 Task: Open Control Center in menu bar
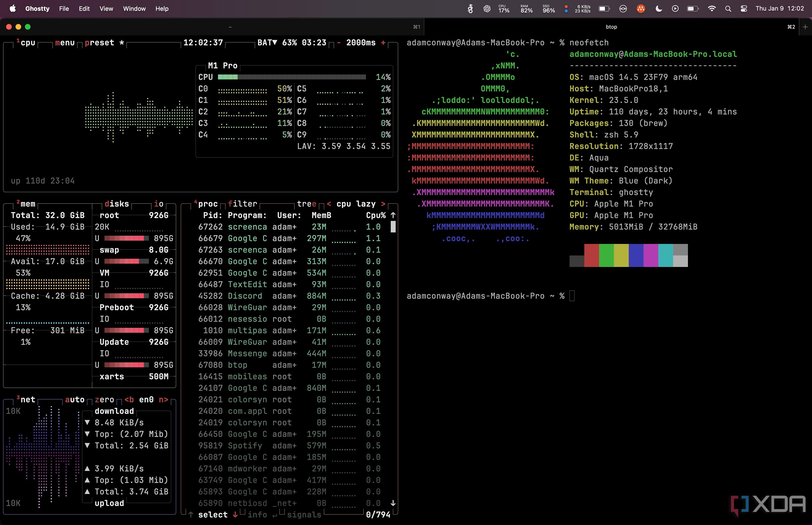(x=744, y=8)
